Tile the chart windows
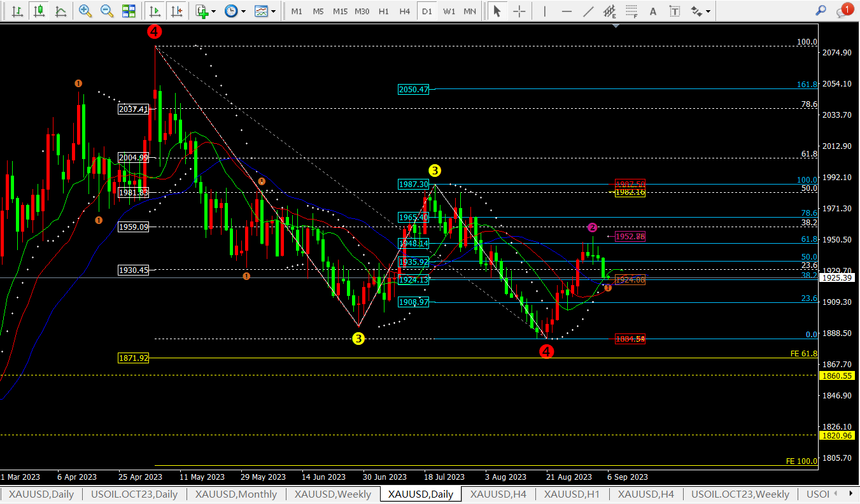Viewport: 860px width, 504px height. (x=129, y=11)
